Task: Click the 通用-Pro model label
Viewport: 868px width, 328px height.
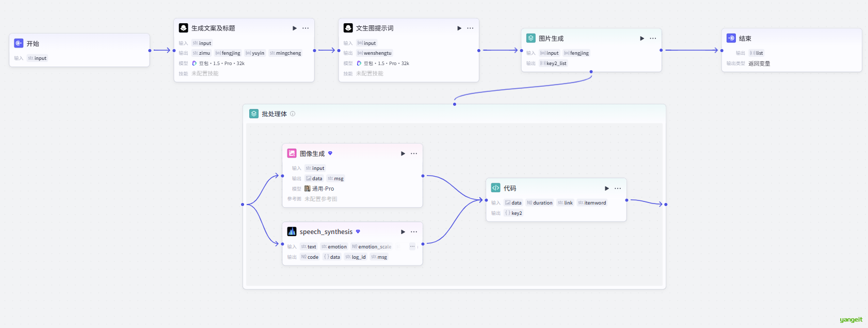Action: [x=323, y=189]
